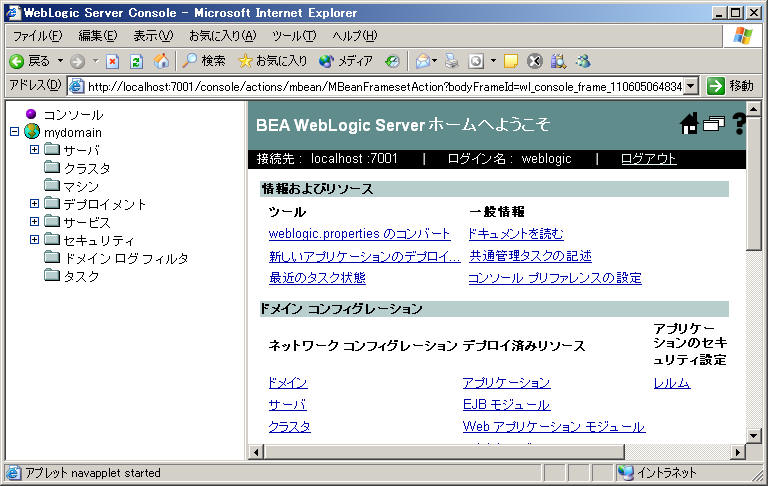Open the アプリケーション link
768x486 pixels.
[506, 383]
